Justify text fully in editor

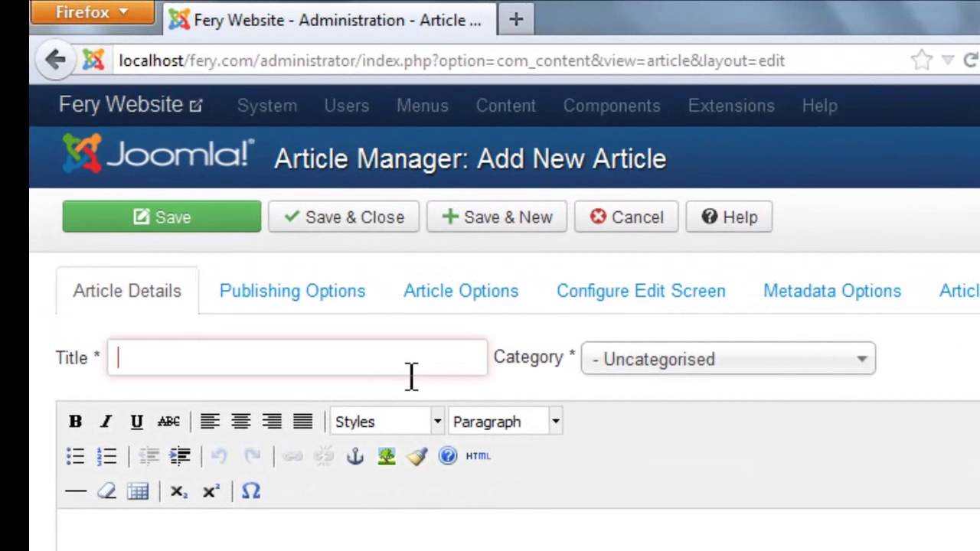tap(303, 421)
